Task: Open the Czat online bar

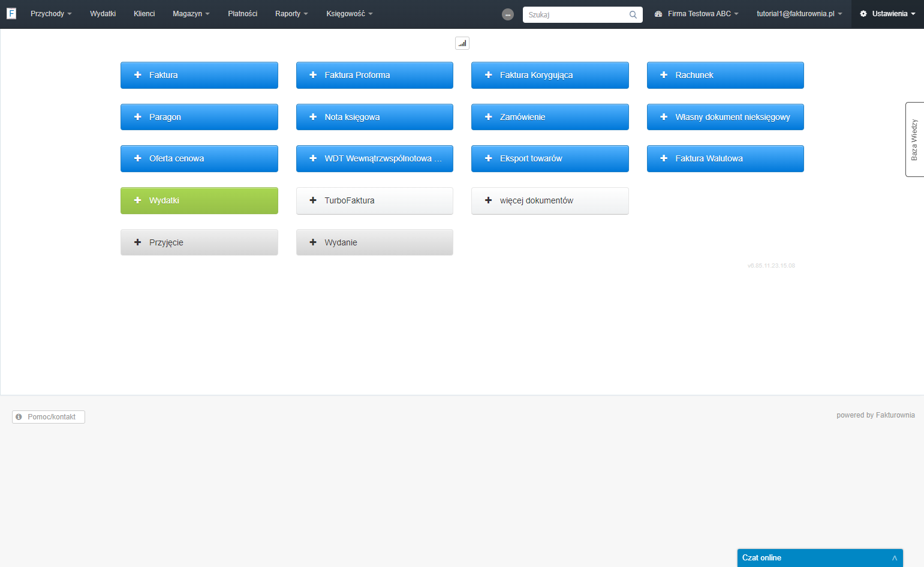Action: click(820, 558)
